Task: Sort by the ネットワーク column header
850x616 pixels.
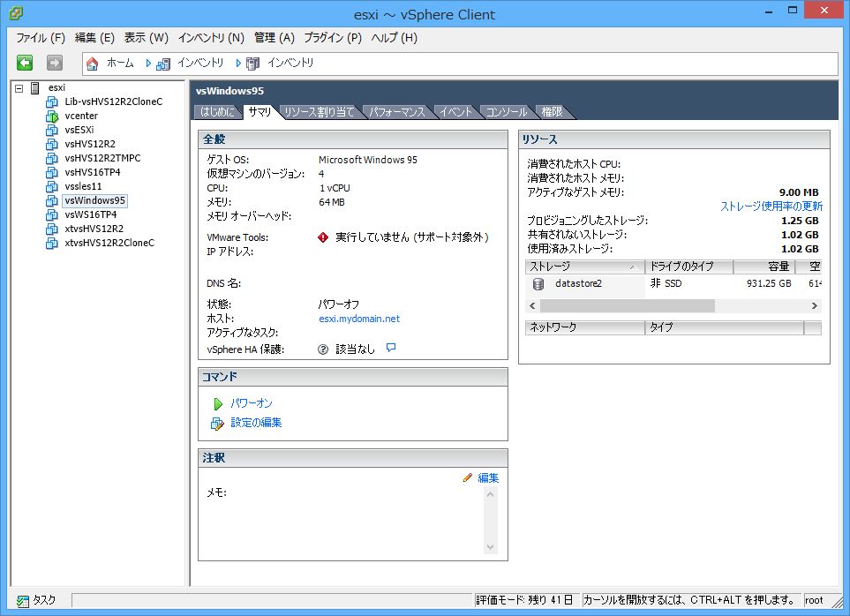Action: click(x=585, y=327)
